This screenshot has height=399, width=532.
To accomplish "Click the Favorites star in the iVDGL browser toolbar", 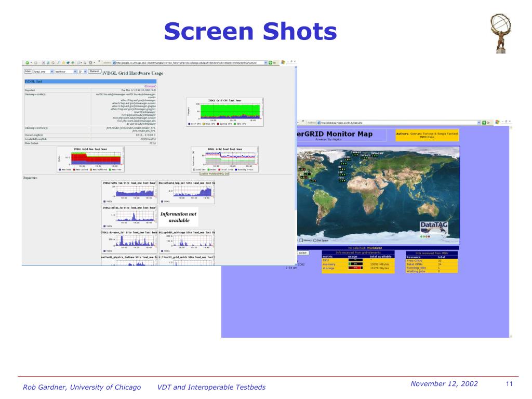I will [x=63, y=63].
